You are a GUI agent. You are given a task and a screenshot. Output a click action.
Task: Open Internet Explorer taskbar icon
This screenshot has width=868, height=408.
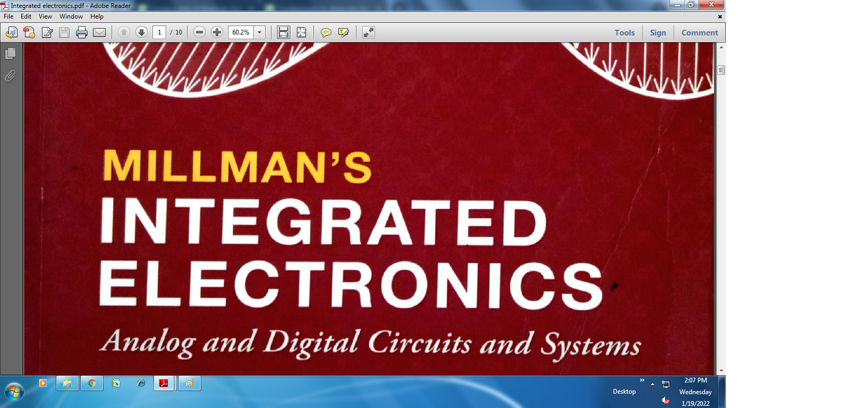click(141, 383)
